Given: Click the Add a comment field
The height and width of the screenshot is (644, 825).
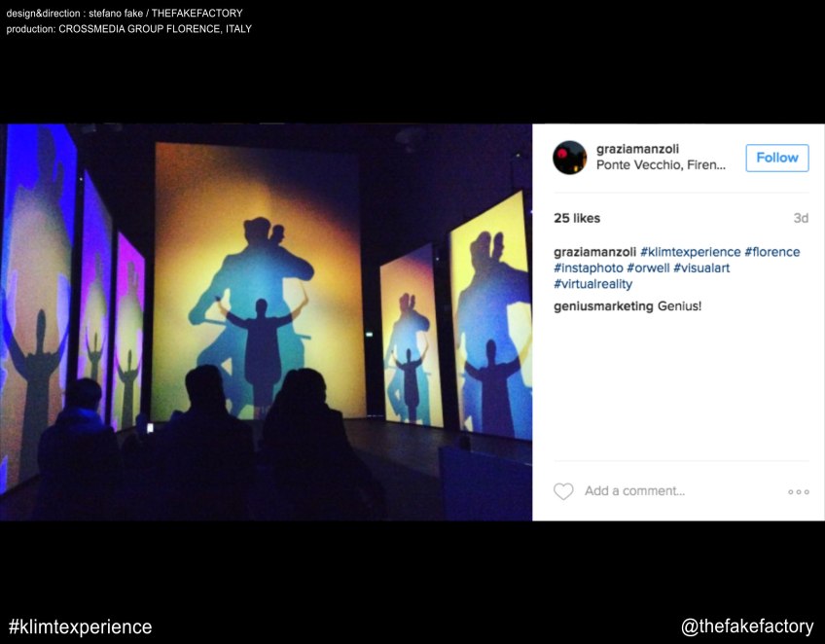Looking at the screenshot, I should (x=634, y=491).
